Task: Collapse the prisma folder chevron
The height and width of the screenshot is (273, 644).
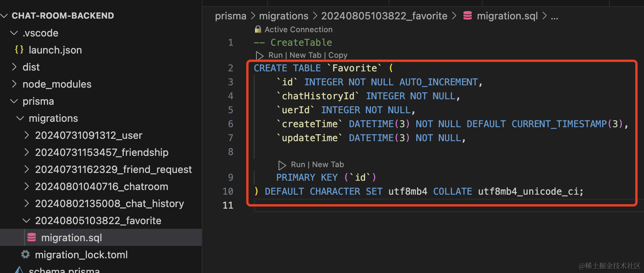Action: tap(14, 101)
